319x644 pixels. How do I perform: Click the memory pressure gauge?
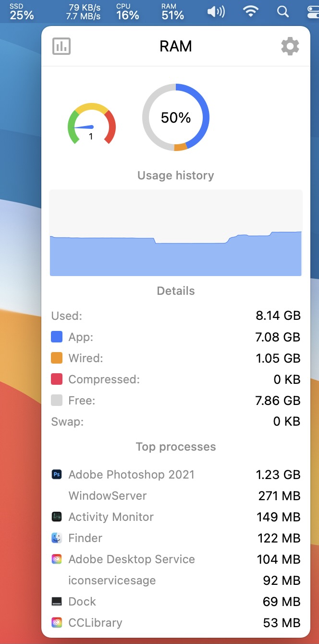pyautogui.click(x=91, y=125)
